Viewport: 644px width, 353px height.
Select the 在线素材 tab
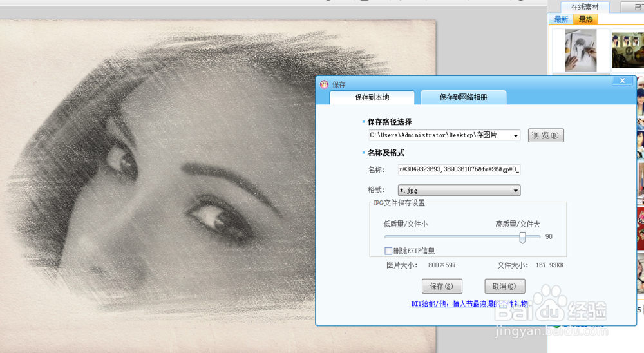585,7
